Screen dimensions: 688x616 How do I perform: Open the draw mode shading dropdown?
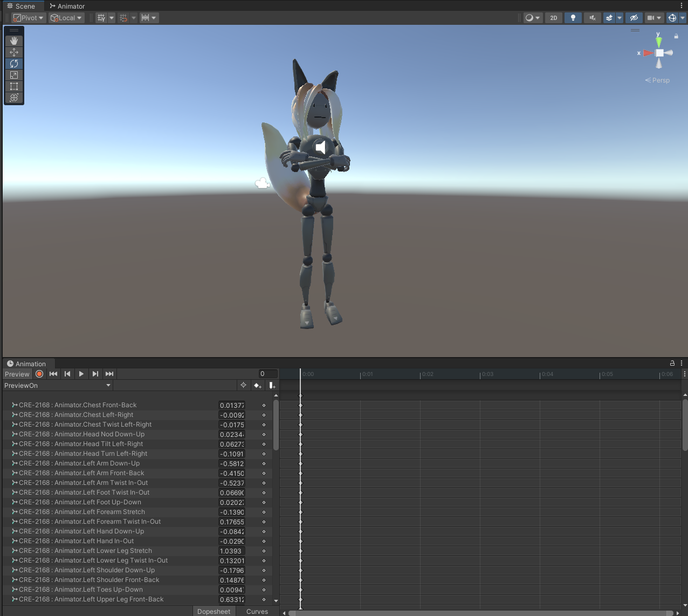[533, 18]
